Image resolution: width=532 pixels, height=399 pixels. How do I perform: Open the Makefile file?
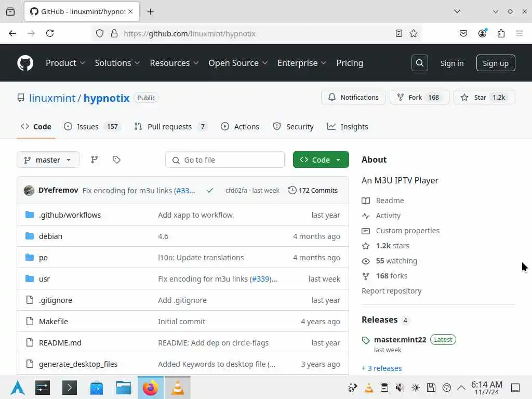pyautogui.click(x=54, y=321)
